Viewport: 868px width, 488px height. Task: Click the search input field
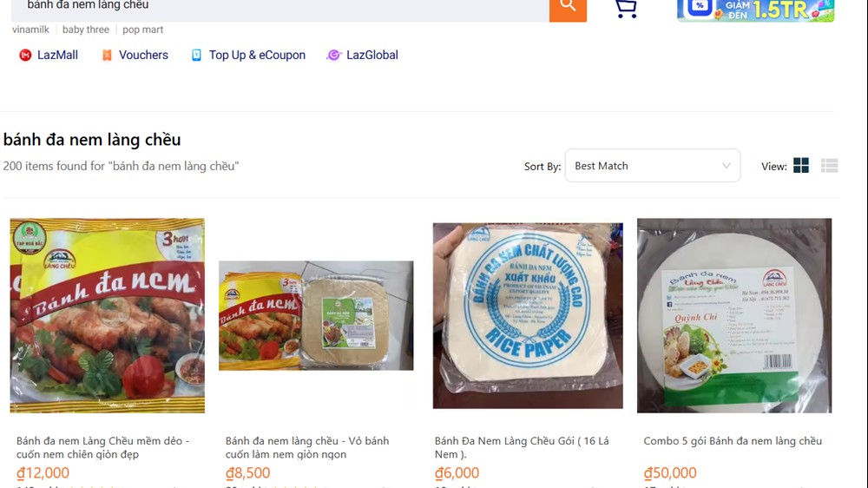278,6
